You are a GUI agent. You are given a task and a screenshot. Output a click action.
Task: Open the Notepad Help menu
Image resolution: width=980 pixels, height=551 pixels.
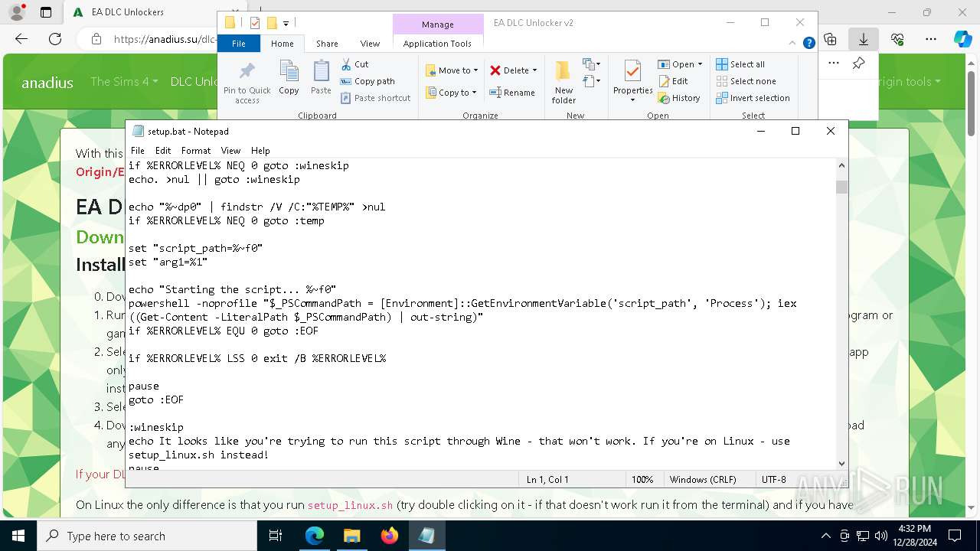[x=260, y=151]
